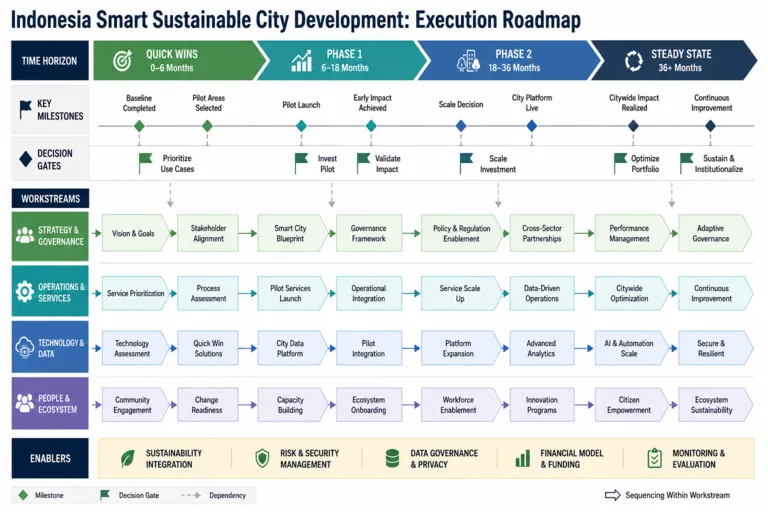Click the Workforce Enablement box
Screen dimensions: 768x512
click(461, 405)
